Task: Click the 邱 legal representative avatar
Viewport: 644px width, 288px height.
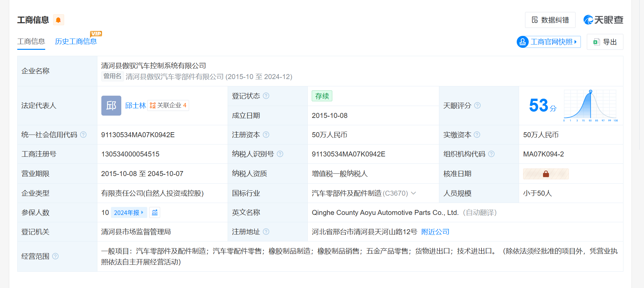Action: coord(111,106)
